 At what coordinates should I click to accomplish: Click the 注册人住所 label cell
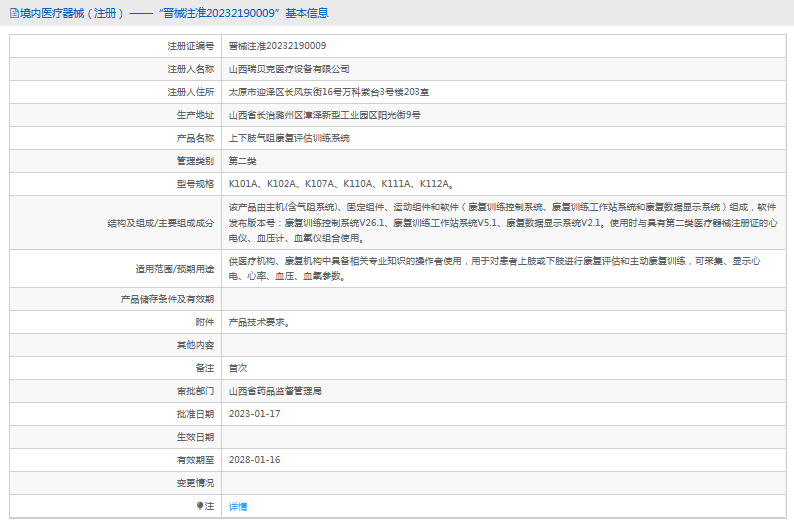pos(115,92)
